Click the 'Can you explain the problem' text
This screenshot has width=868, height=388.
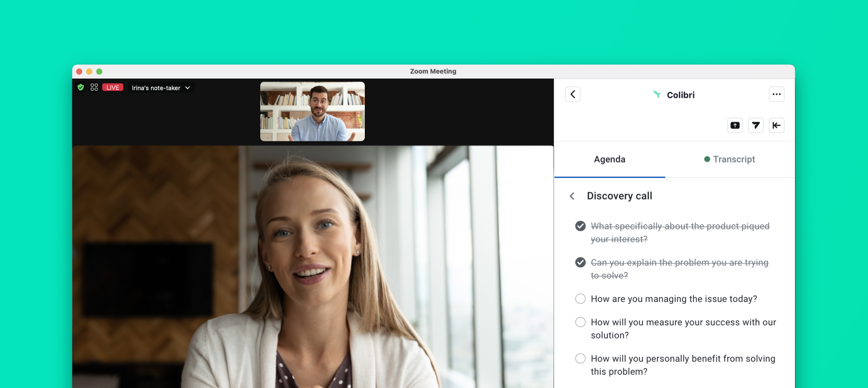[x=680, y=269]
